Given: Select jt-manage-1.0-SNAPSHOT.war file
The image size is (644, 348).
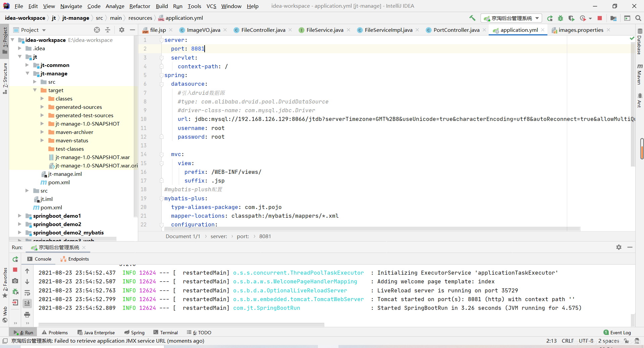Looking at the screenshot, I should (93, 157).
